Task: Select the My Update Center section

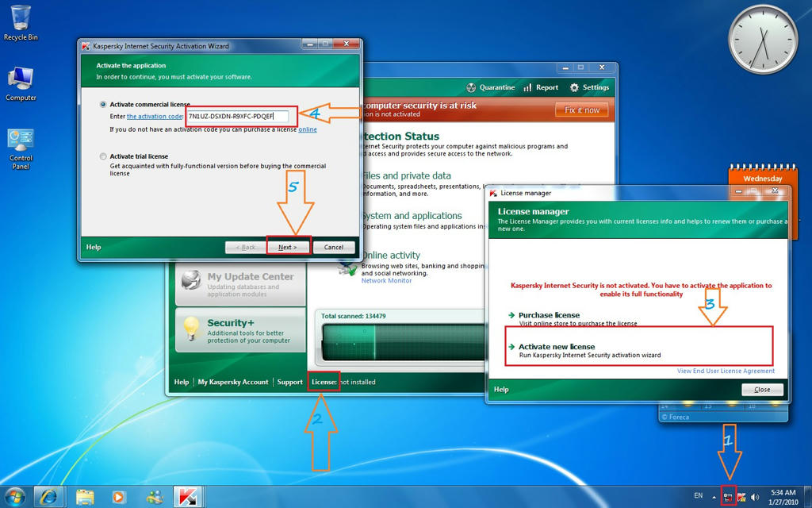Action: (241, 283)
